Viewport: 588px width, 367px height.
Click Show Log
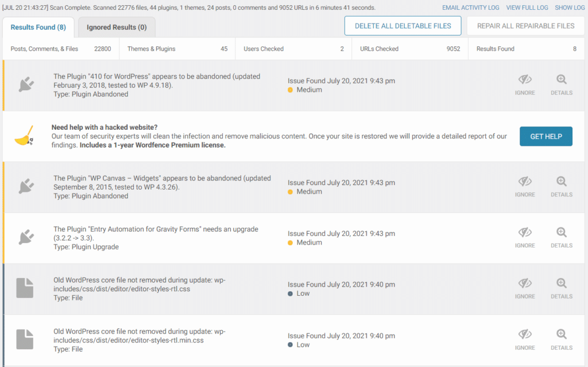(x=570, y=7)
